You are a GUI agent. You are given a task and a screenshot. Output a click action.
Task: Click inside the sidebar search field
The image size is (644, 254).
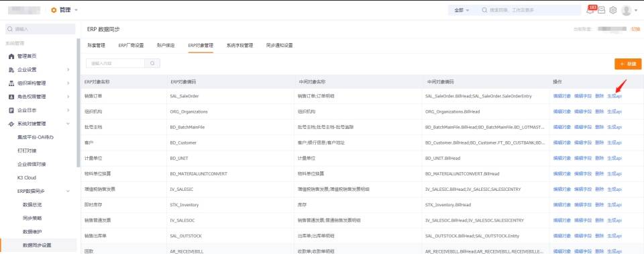(40, 29)
